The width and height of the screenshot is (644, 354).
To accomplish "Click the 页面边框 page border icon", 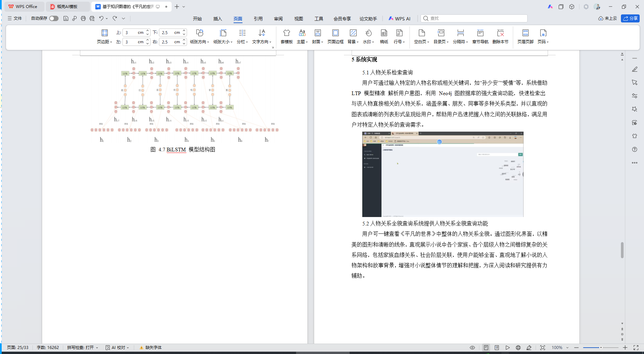I will tap(336, 37).
